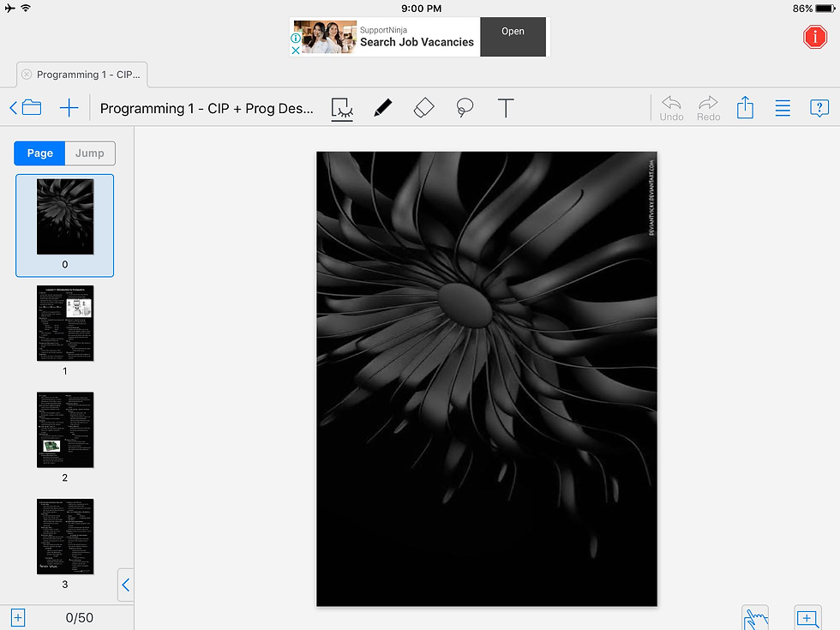Click the Search Job Vacancies ad headline
The image size is (840, 630).
click(x=417, y=42)
